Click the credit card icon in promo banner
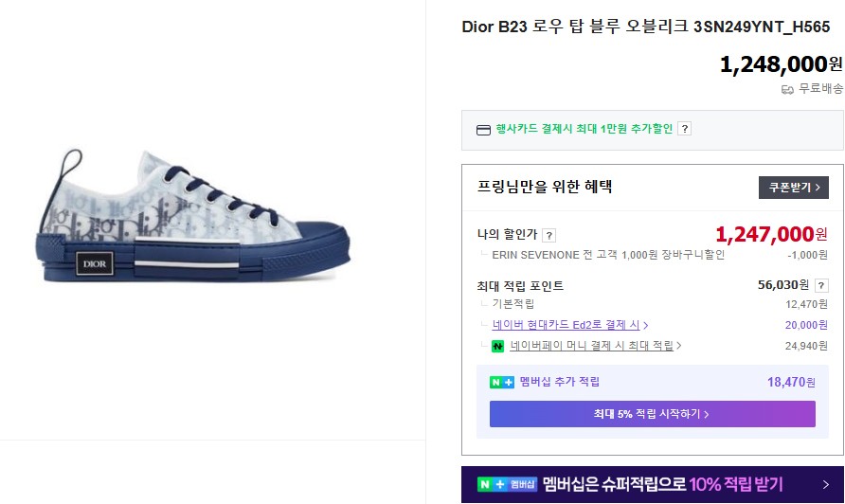The width and height of the screenshot is (845, 504). coord(483,130)
